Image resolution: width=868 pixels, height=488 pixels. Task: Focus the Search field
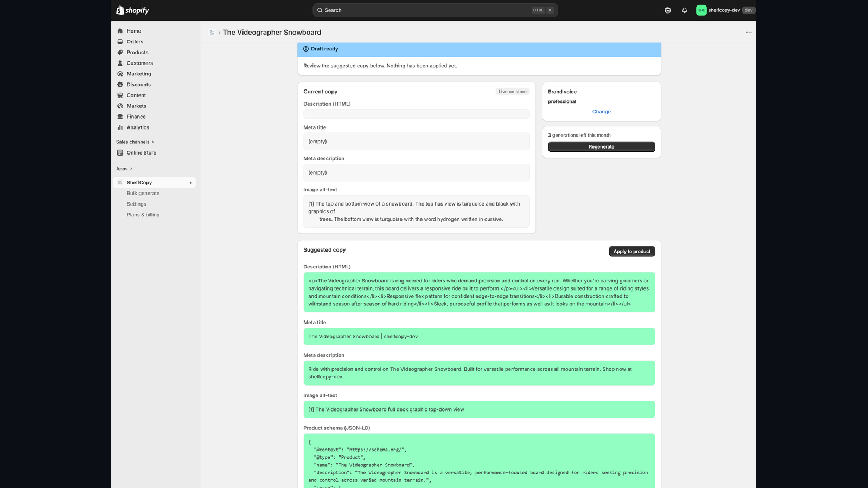pos(435,10)
